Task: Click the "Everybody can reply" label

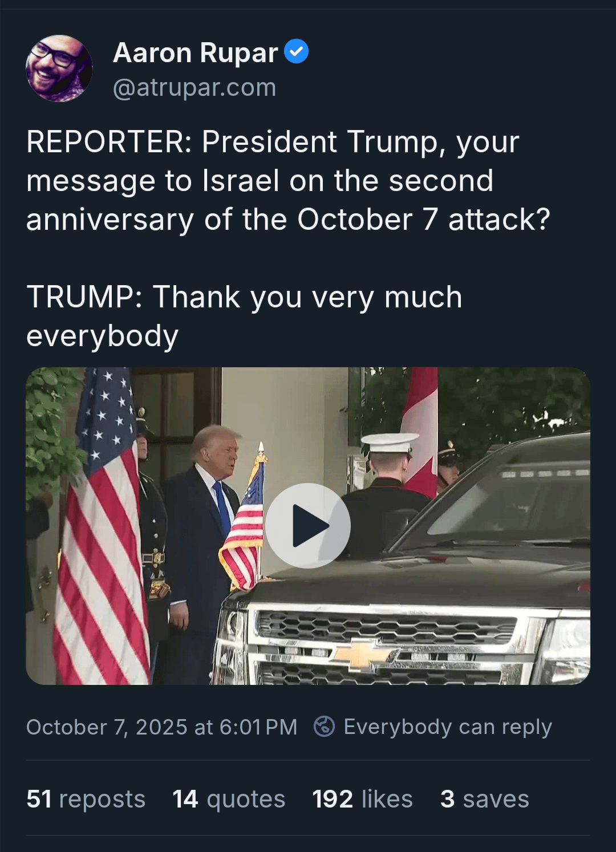Action: coord(448,727)
